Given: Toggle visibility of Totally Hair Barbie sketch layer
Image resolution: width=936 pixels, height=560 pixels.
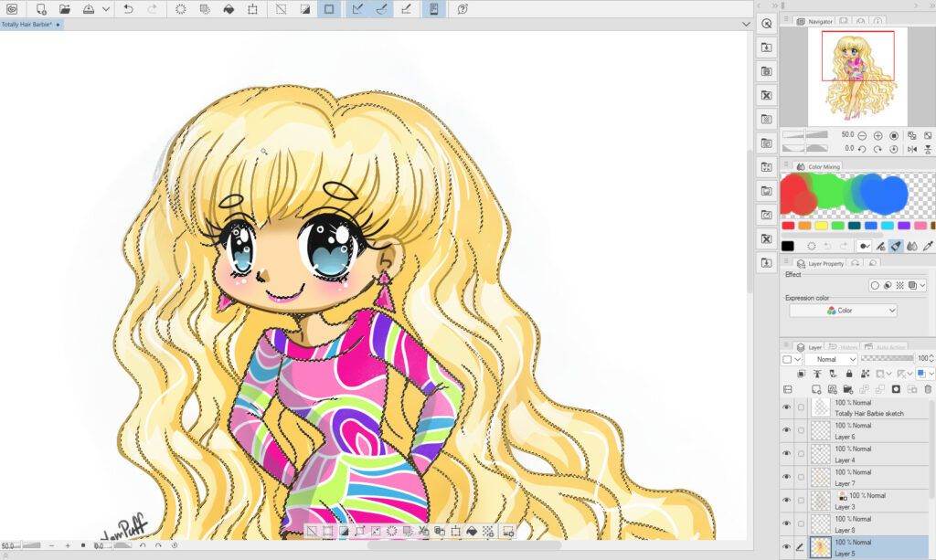Looking at the screenshot, I should pos(786,407).
